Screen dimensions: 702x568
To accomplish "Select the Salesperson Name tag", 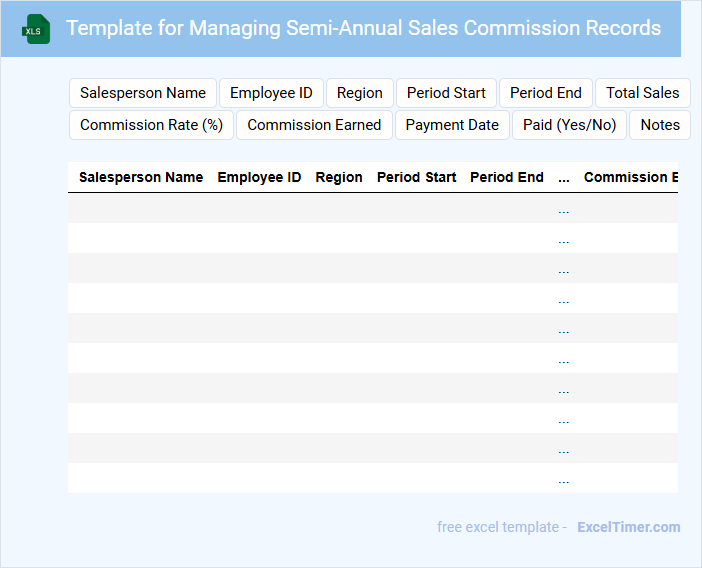I will (x=143, y=93).
